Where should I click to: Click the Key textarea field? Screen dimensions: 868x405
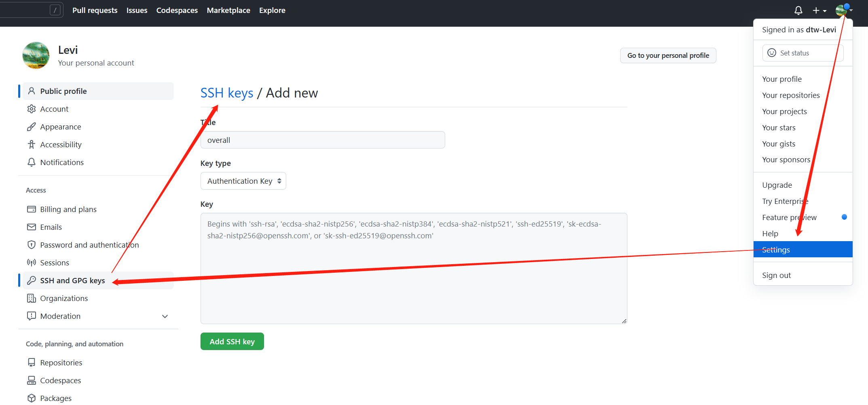click(x=414, y=268)
